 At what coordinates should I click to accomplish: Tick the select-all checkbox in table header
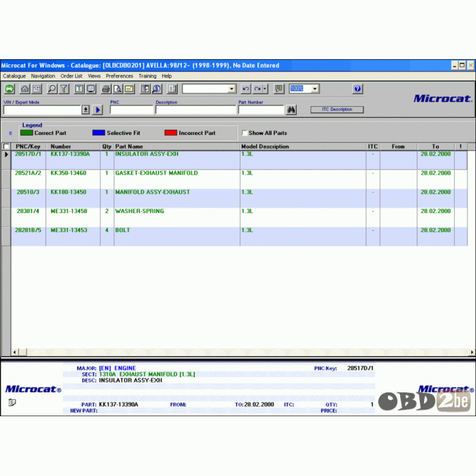[x=6, y=146]
